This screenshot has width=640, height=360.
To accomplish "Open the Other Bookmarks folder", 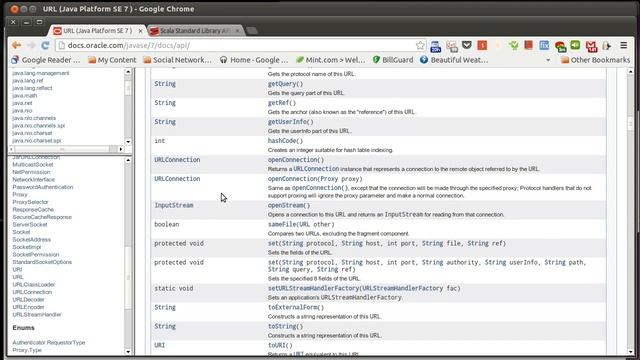I will [x=596, y=60].
